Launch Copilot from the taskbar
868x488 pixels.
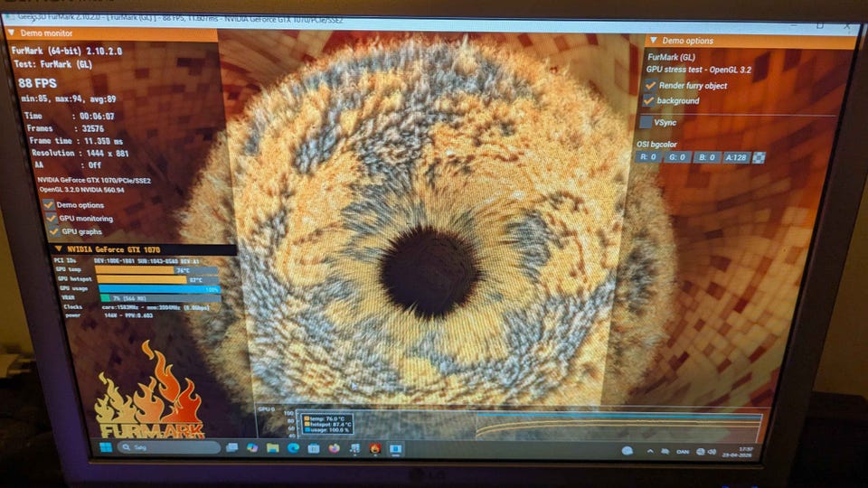[252, 447]
